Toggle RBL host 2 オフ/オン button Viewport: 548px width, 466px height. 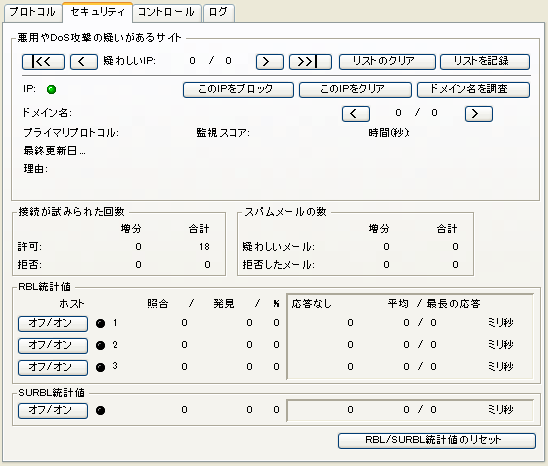click(53, 346)
